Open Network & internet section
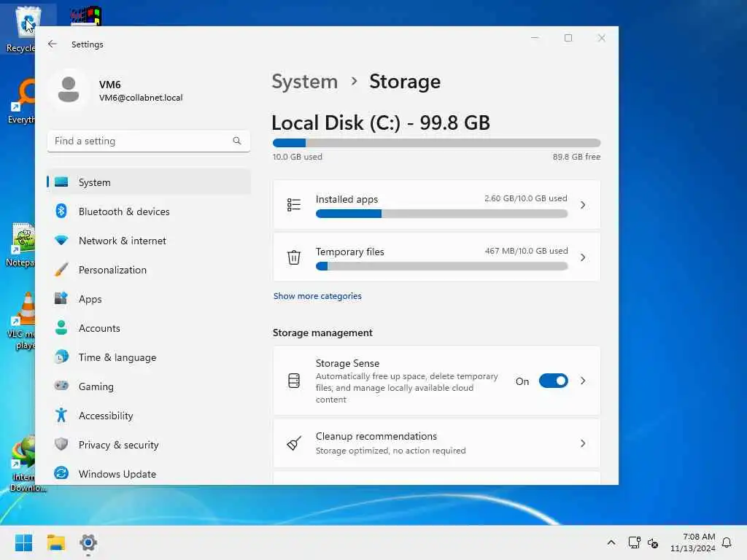Image resolution: width=747 pixels, height=560 pixels. tap(149, 241)
